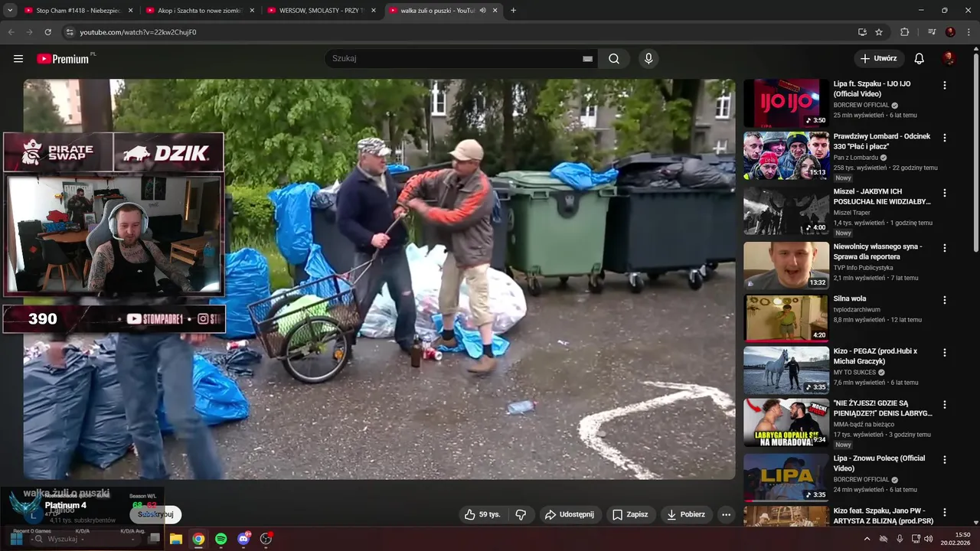
Task: Open Discord from the taskbar
Action: pyautogui.click(x=243, y=539)
